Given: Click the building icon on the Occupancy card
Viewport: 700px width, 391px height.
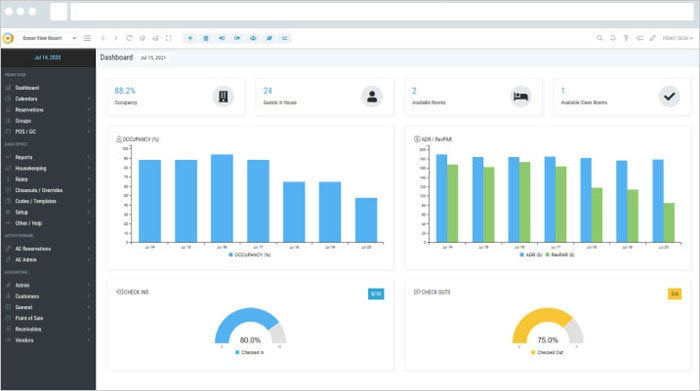Looking at the screenshot, I should [223, 96].
